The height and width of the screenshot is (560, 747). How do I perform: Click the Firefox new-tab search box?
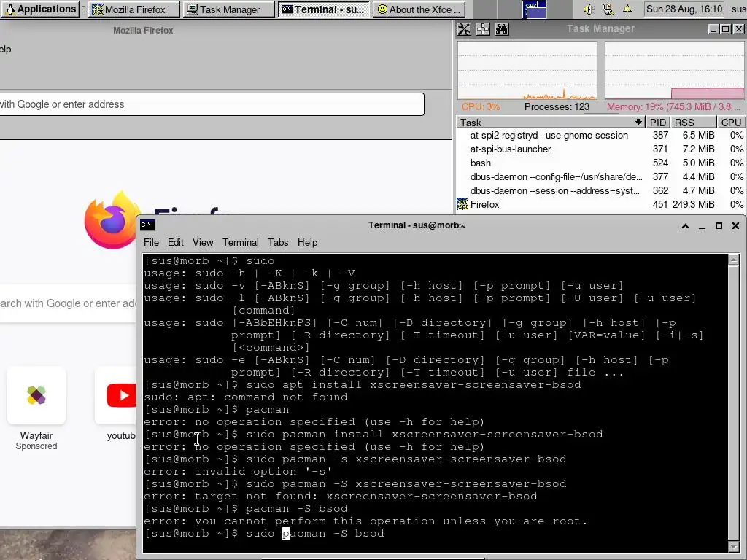pyautogui.click(x=68, y=303)
